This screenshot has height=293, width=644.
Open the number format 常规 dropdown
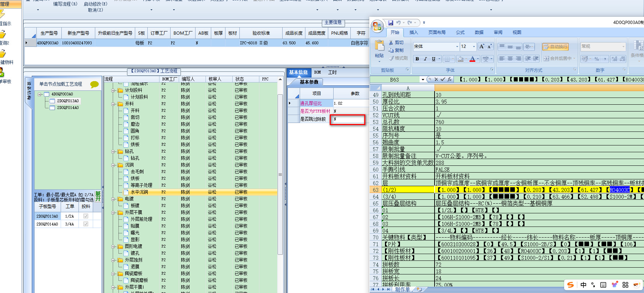tap(624, 46)
